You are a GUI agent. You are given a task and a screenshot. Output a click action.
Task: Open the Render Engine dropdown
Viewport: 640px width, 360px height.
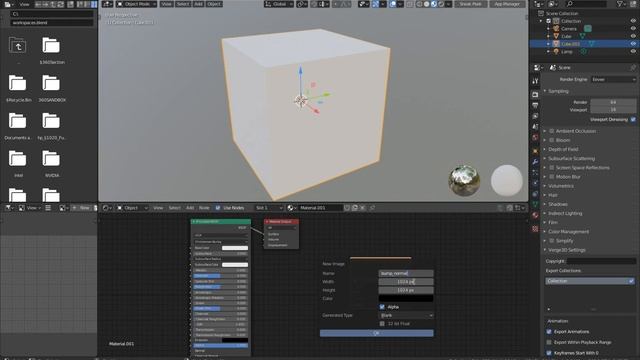[613, 80]
